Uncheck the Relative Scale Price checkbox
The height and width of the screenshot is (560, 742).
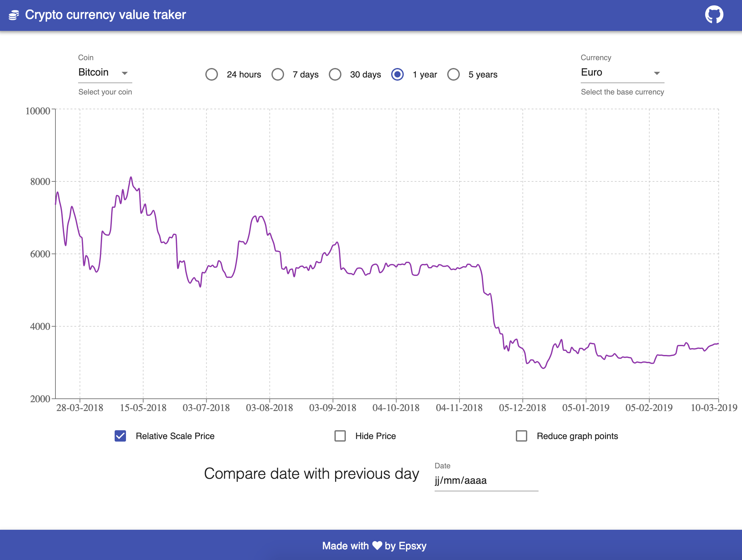pos(120,436)
